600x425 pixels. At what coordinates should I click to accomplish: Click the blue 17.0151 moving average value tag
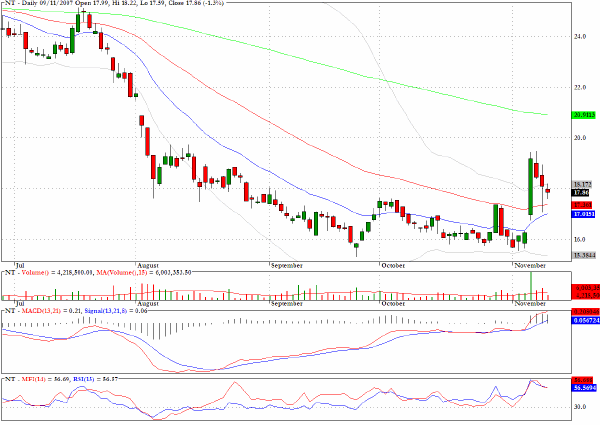click(584, 214)
